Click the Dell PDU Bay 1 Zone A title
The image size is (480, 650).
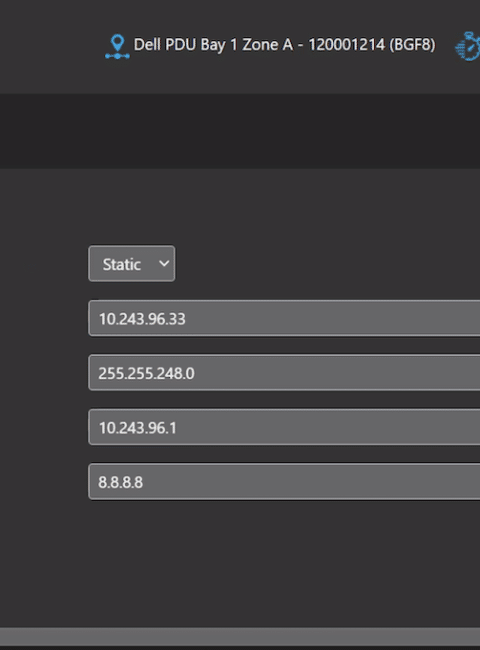click(213, 45)
